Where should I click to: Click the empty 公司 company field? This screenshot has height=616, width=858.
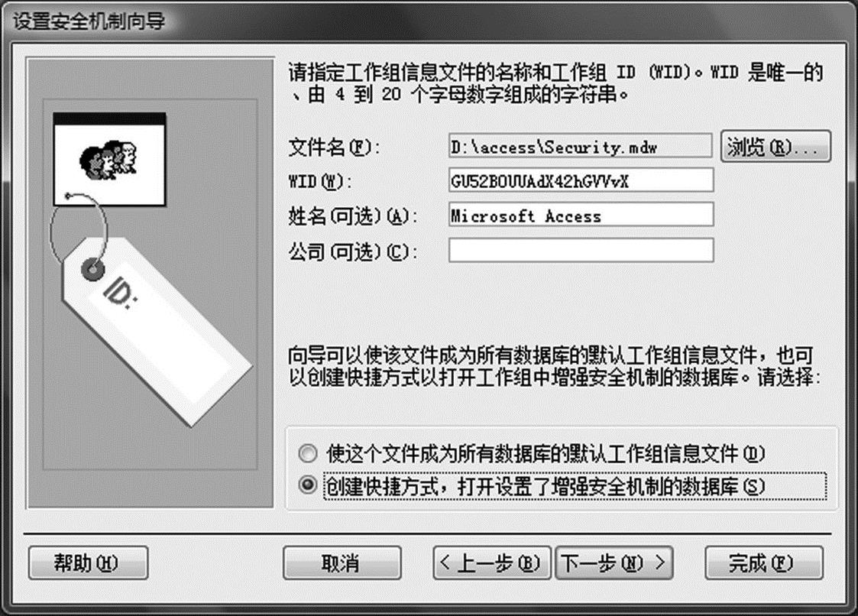[581, 250]
